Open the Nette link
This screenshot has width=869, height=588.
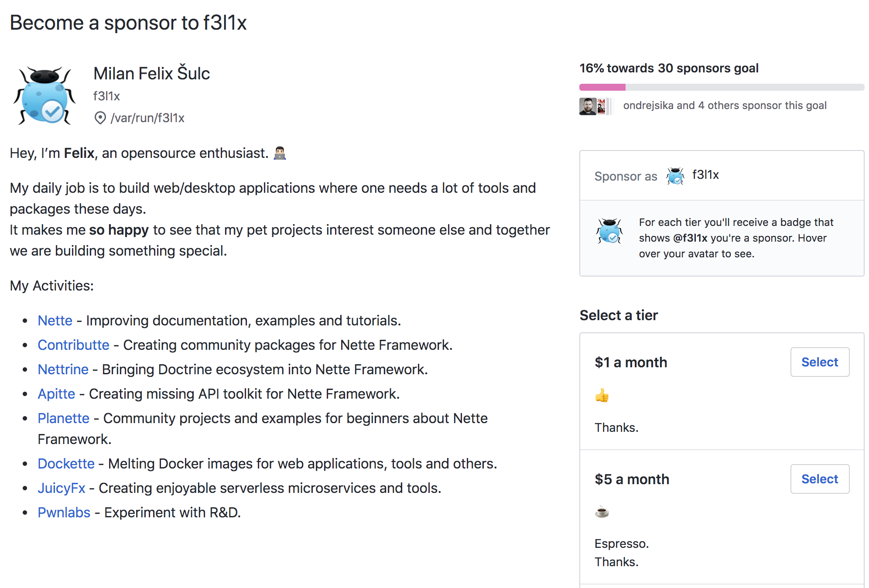tap(55, 321)
